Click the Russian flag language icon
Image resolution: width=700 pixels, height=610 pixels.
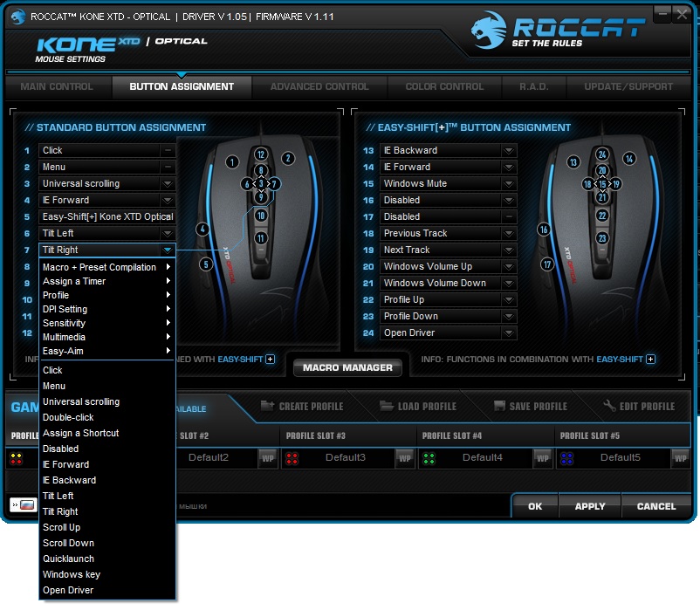(27, 504)
